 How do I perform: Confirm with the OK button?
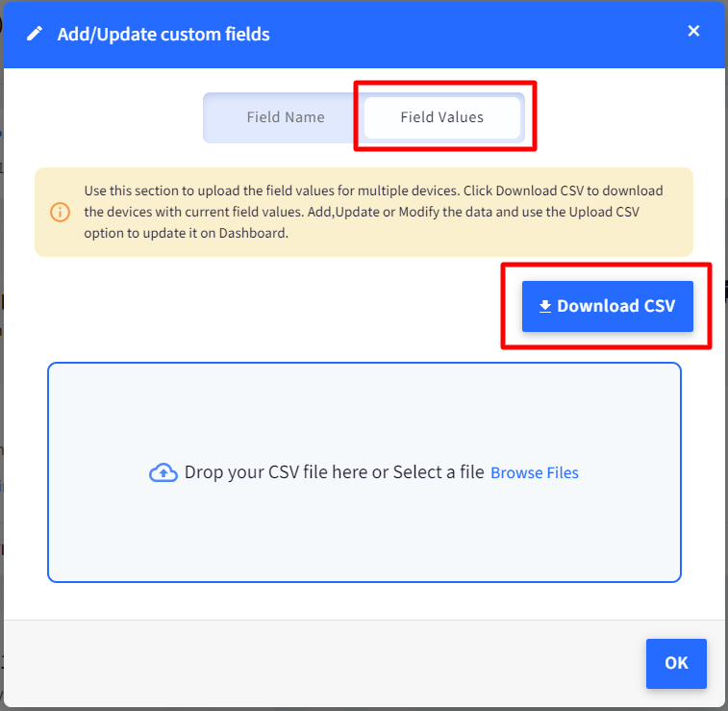click(x=676, y=663)
